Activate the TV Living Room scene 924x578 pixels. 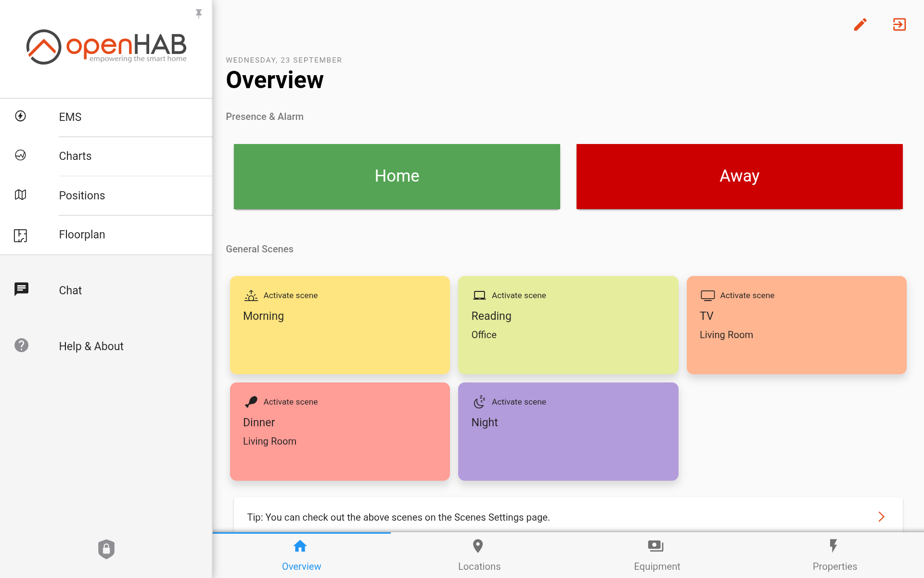point(796,325)
